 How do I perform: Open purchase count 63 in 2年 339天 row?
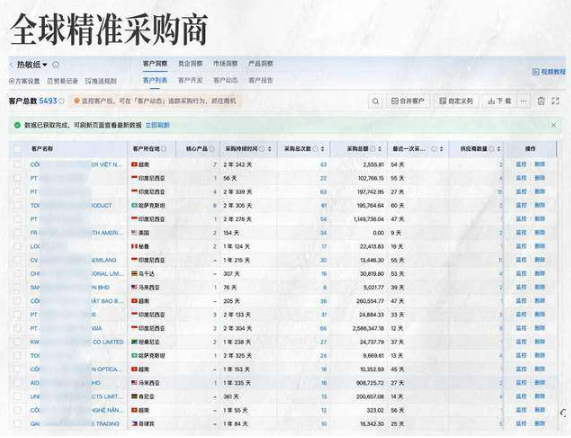pyautogui.click(x=323, y=192)
